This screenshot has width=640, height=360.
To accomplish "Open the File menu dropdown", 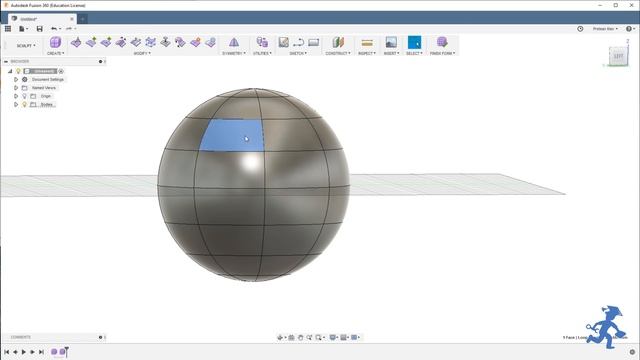I will coord(23,29).
